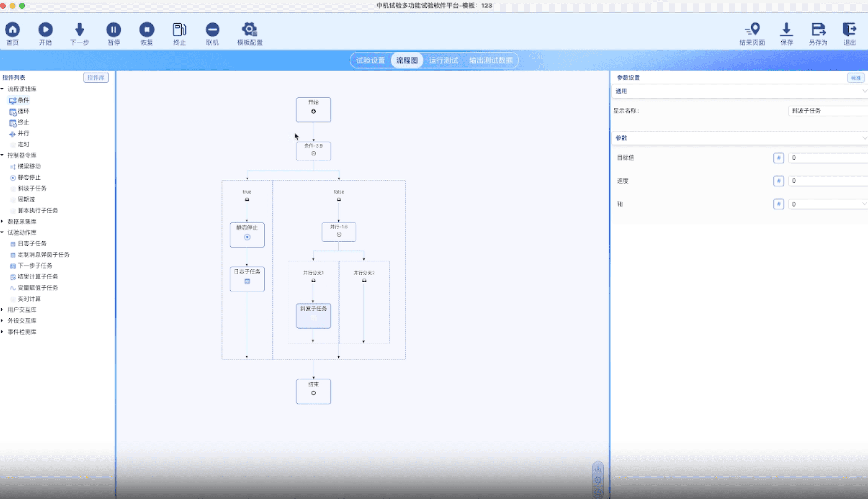Click the 恢复 resume icon
The width and height of the screenshot is (868, 499).
point(147,30)
